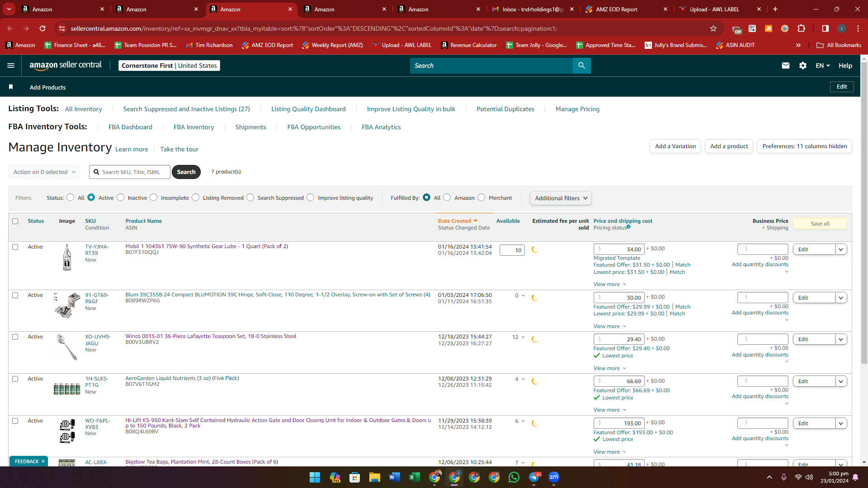Expand View more under Mobil 1 pricing

(x=609, y=284)
